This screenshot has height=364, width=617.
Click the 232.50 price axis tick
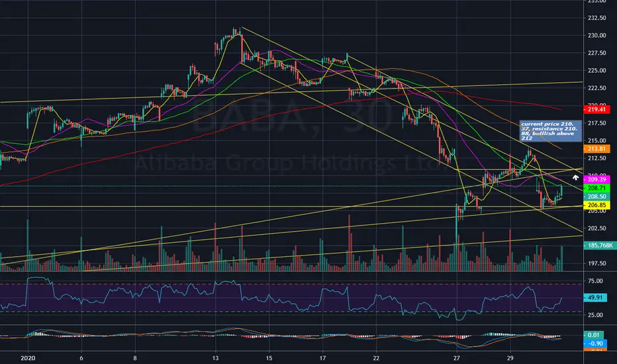click(596, 18)
